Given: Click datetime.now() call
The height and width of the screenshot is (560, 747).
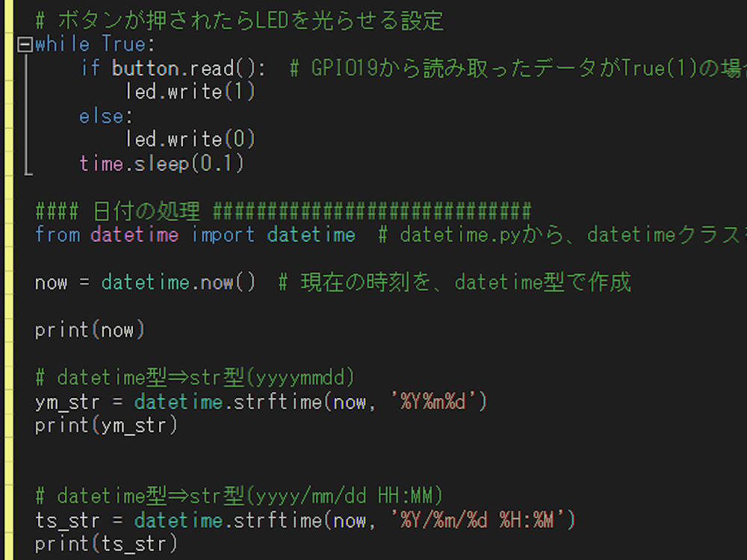Looking at the screenshot, I should click(179, 283).
